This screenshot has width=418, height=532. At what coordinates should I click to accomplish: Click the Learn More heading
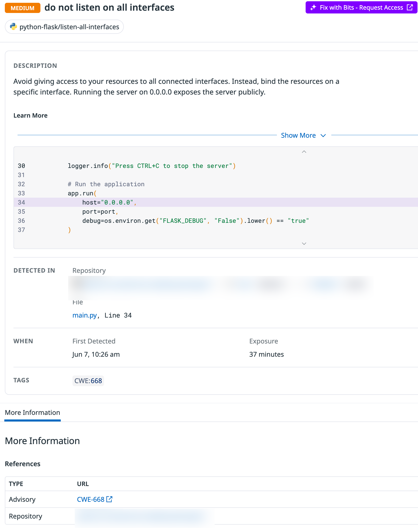tap(31, 116)
